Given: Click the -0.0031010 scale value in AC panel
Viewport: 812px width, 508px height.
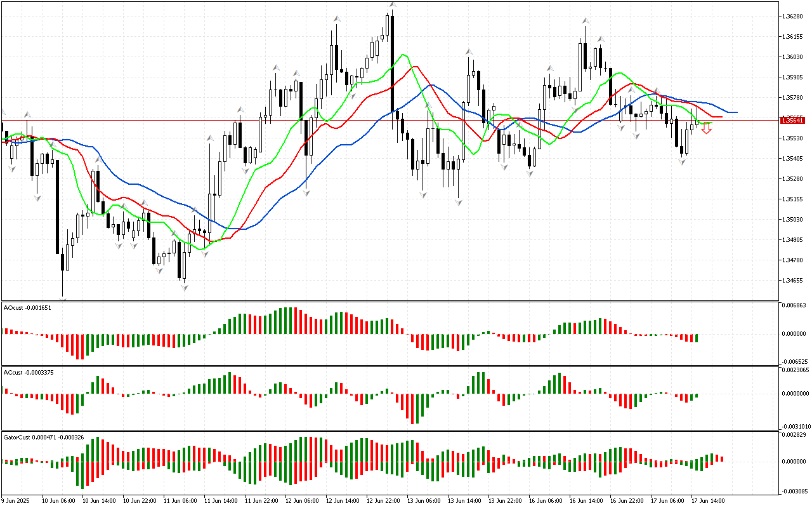Looking at the screenshot, I should 794,426.
